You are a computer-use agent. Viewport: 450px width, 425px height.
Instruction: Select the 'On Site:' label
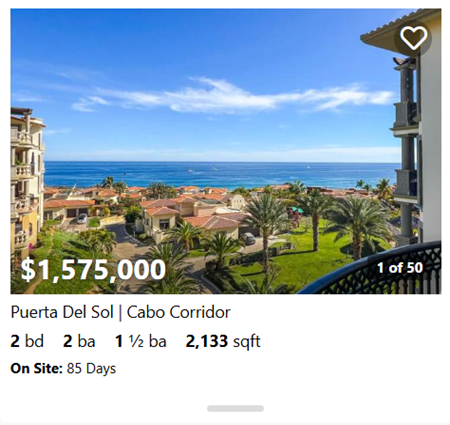(x=36, y=369)
